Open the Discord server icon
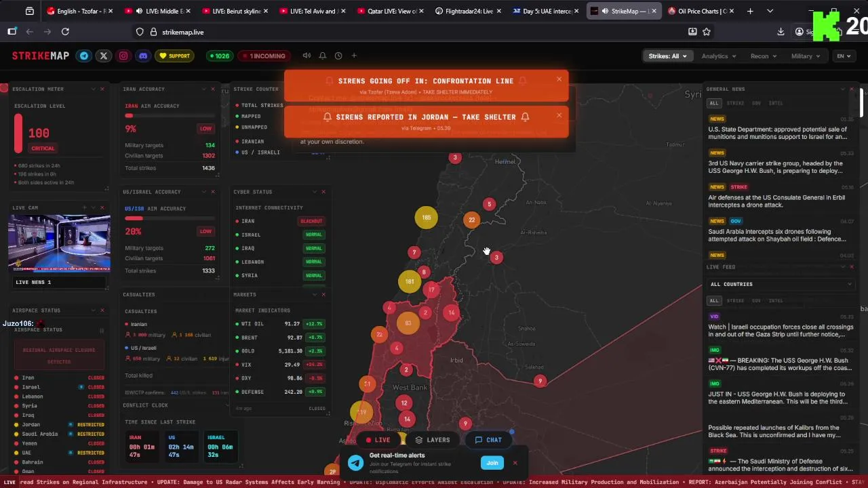868x488 pixels. click(x=143, y=56)
